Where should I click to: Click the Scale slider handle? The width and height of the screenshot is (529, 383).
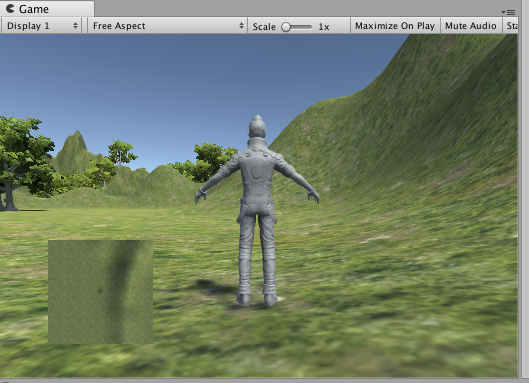[286, 27]
